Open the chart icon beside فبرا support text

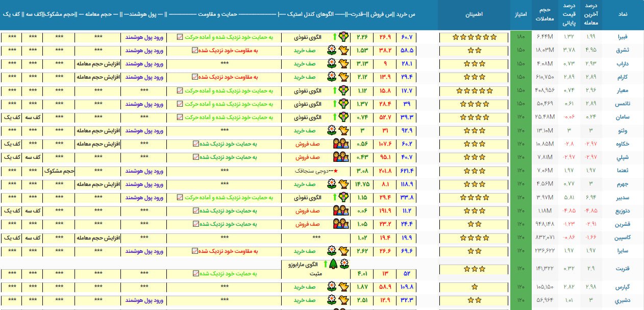coord(180,37)
